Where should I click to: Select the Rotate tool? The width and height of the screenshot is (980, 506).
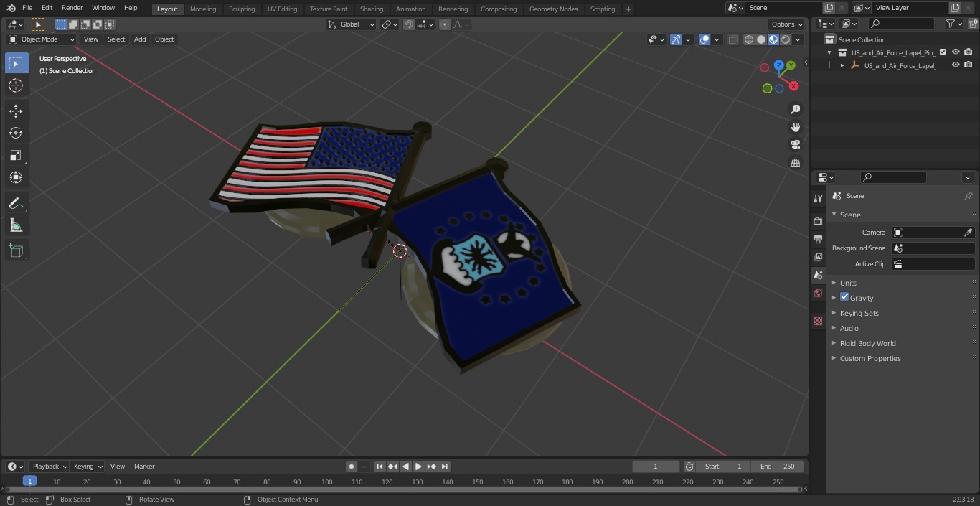[x=16, y=133]
